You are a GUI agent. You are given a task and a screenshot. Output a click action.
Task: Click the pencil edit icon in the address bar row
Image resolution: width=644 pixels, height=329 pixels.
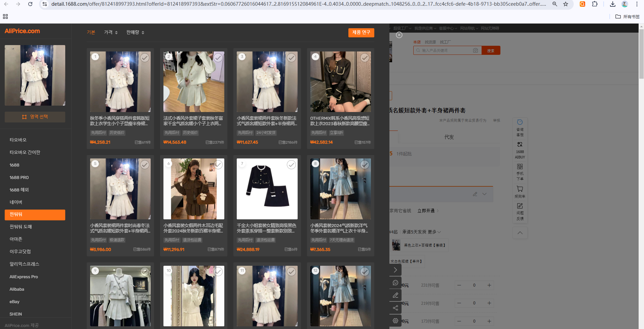point(475,194)
